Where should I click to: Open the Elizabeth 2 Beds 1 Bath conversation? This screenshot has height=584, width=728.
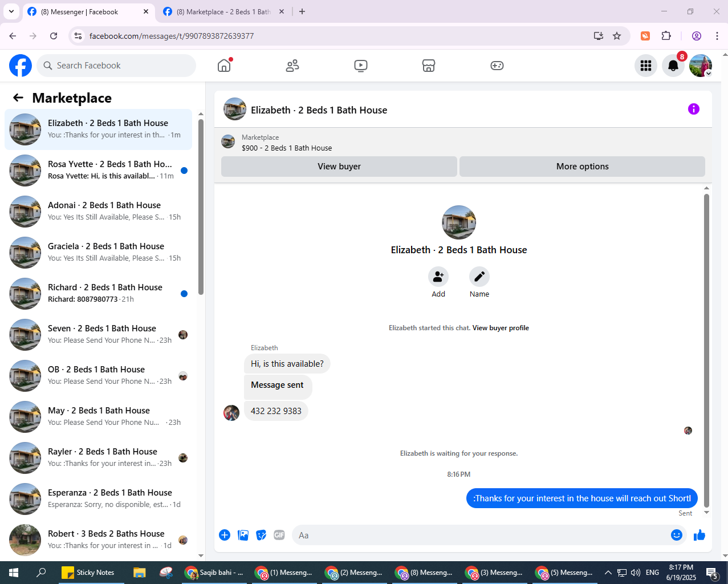[99, 129]
